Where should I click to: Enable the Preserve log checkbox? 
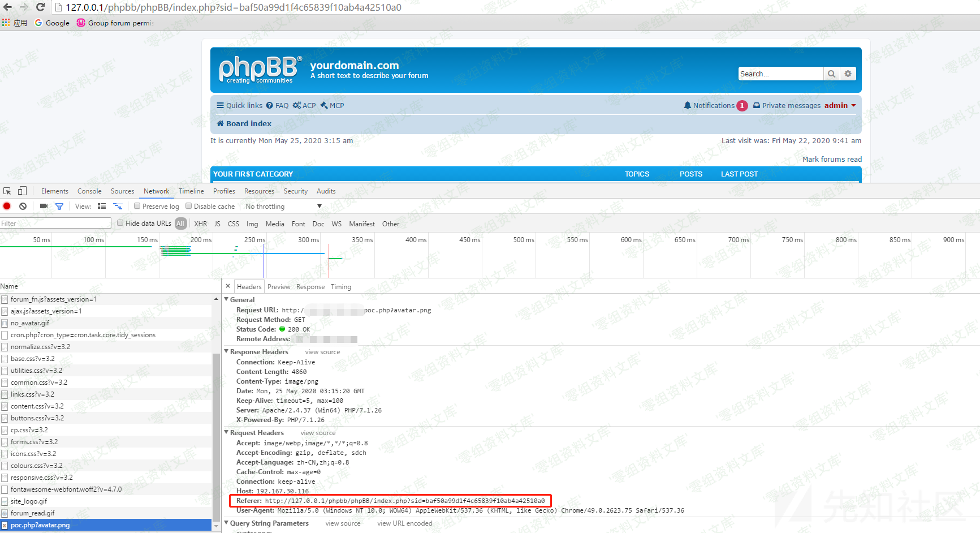click(137, 207)
